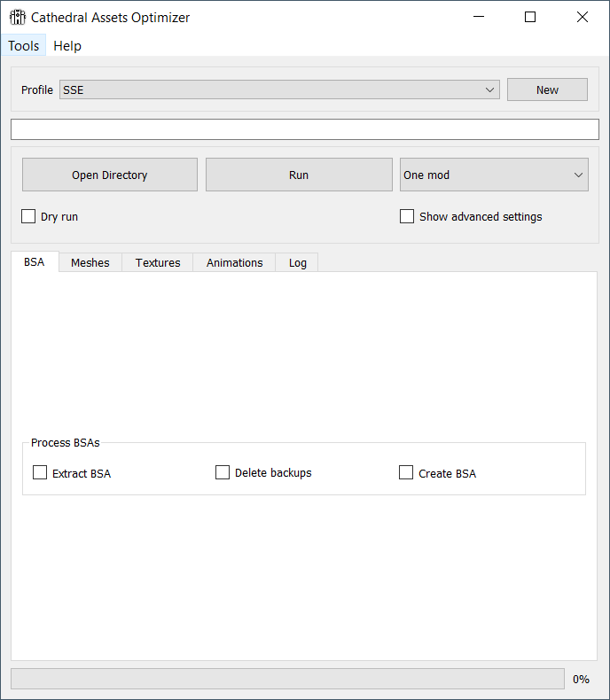This screenshot has height=700, width=610.
Task: Check the Extract BSA option
Action: click(x=40, y=473)
